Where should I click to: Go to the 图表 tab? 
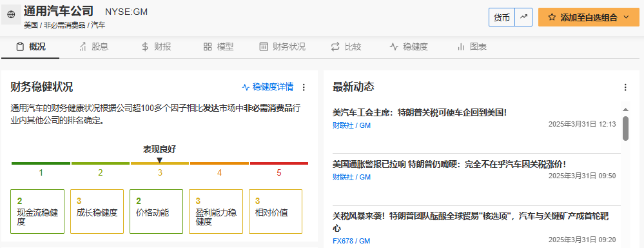(472, 47)
